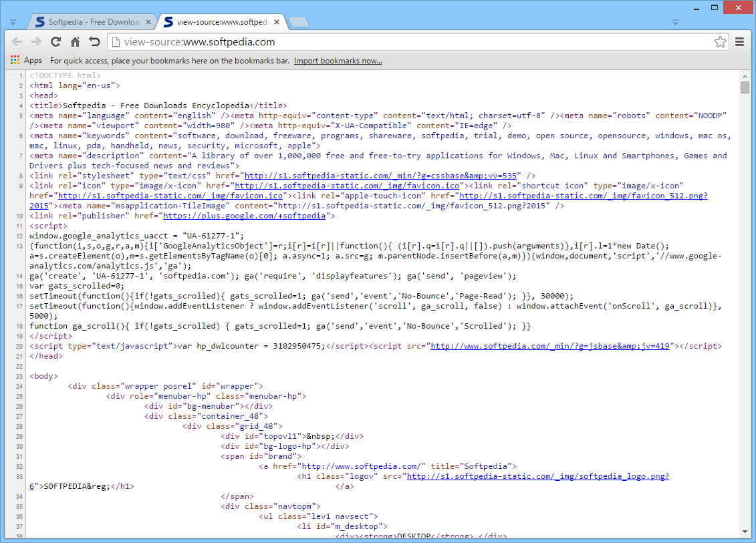Open the Apps grid shortcut

[x=26, y=60]
